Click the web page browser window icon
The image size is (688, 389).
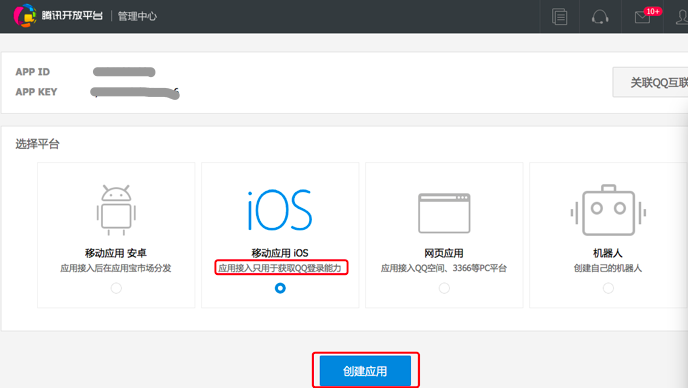pyautogui.click(x=444, y=213)
